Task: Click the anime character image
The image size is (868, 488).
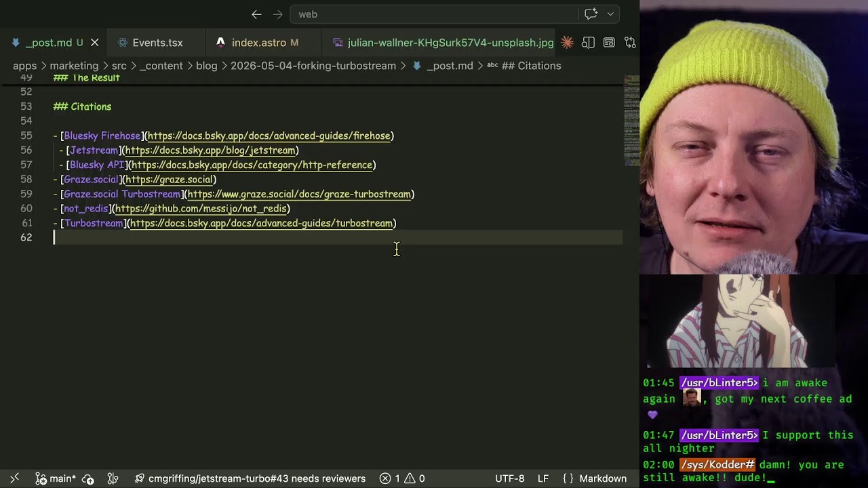Action: coord(741,321)
